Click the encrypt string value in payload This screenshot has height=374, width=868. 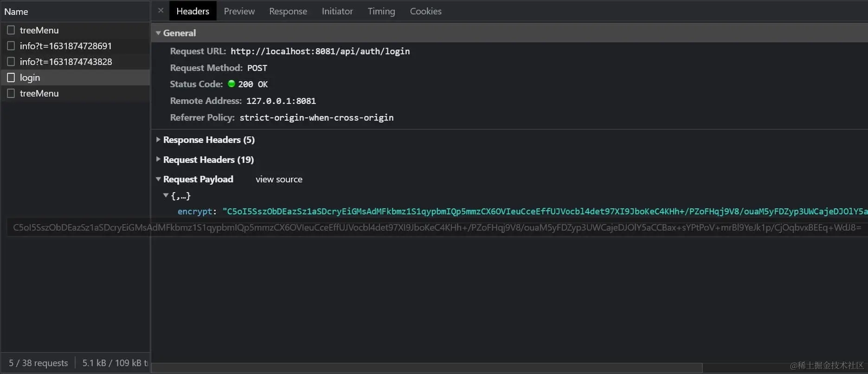(545, 212)
